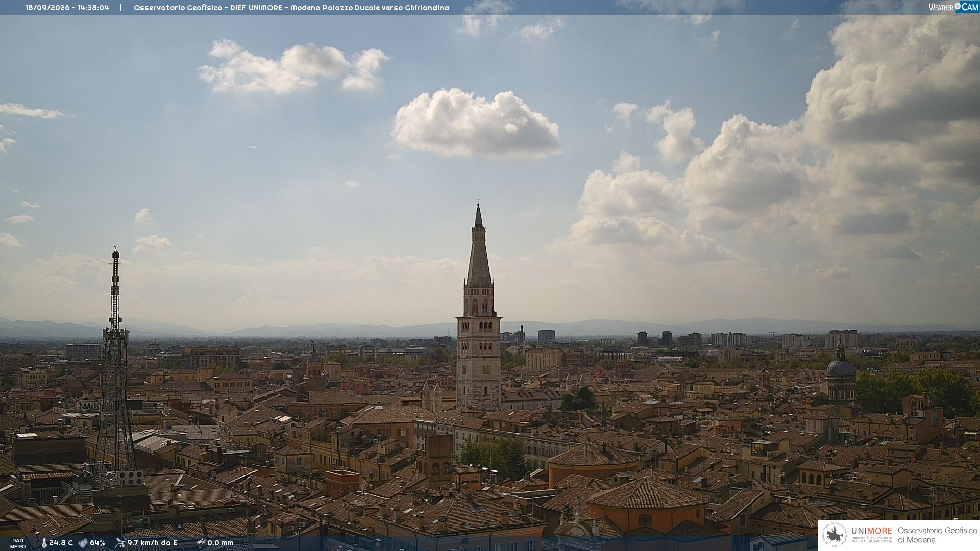Click the UNIMORE wordmark text
The height and width of the screenshot is (551, 980).
pyautogui.click(x=871, y=531)
